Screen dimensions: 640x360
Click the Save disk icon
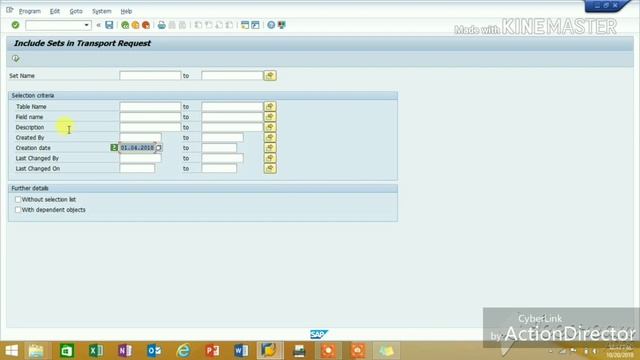click(109, 25)
